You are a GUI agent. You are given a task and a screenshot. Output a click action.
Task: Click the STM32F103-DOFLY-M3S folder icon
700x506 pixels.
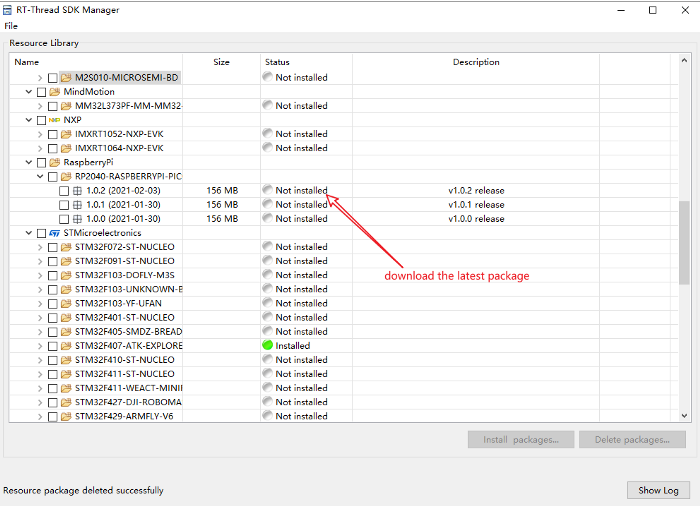(66, 276)
